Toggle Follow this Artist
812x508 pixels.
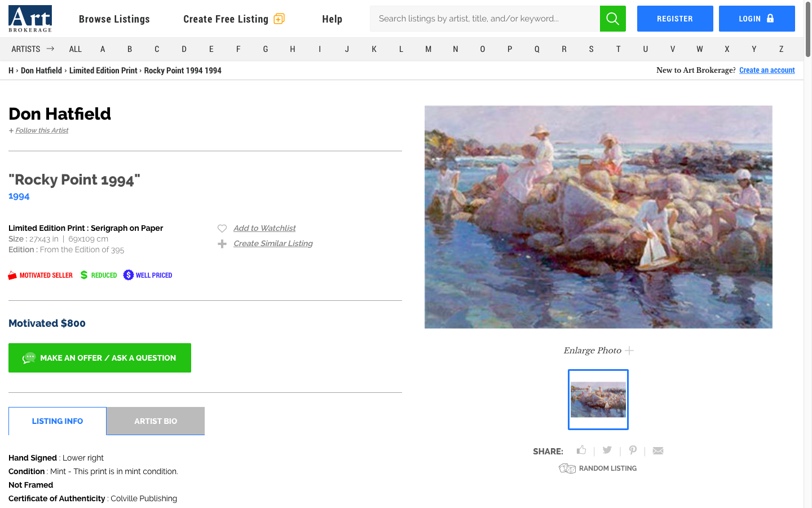[x=42, y=130]
